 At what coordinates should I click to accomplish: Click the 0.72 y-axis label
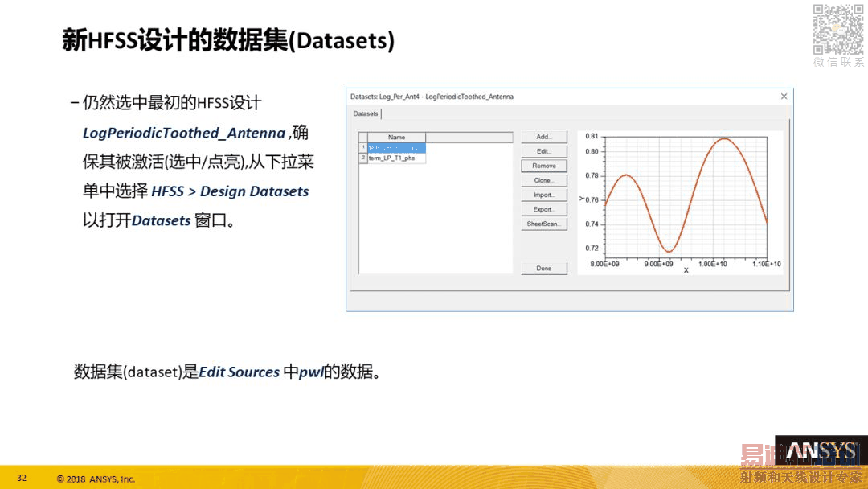[x=592, y=248]
